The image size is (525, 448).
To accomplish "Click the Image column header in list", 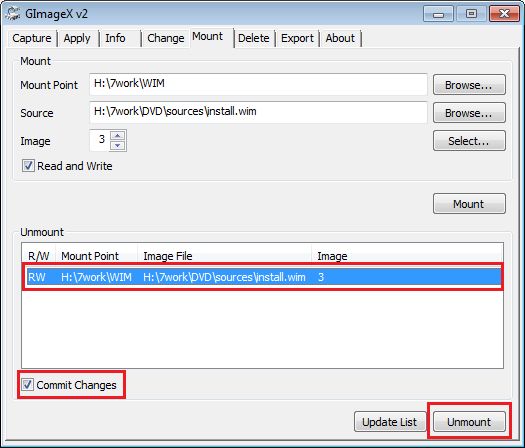I will coord(407,256).
